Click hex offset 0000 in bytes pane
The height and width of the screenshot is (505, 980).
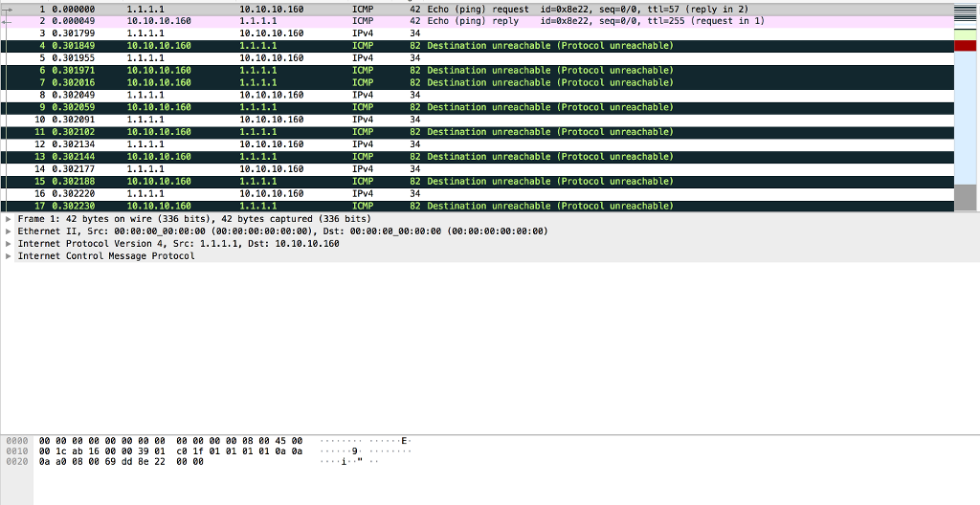[x=17, y=441]
